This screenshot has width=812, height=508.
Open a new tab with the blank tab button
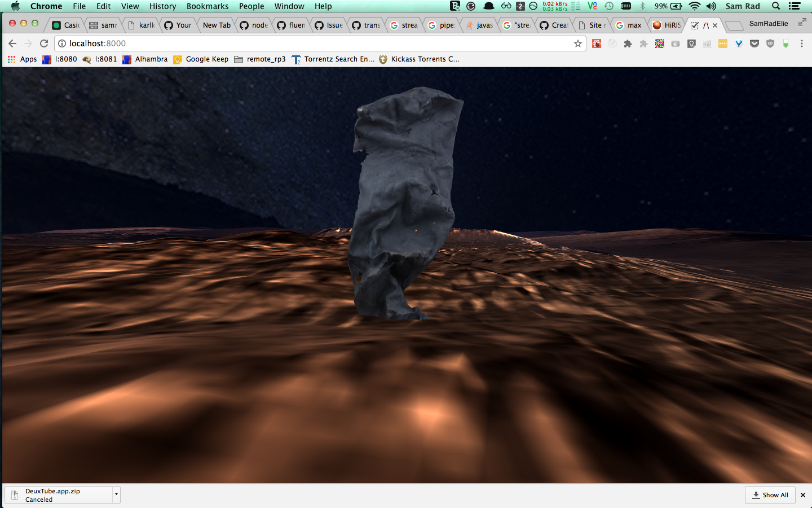click(x=733, y=26)
